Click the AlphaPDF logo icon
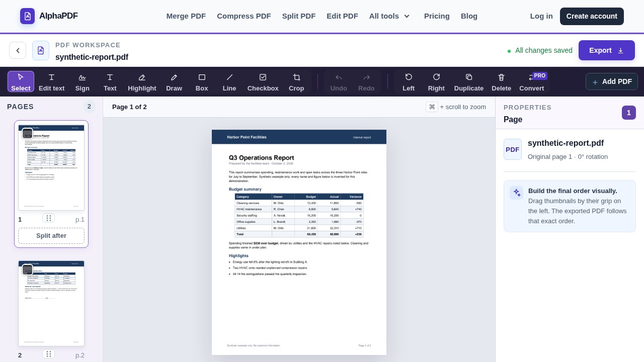The width and height of the screenshot is (644, 362). pyautogui.click(x=28, y=16)
